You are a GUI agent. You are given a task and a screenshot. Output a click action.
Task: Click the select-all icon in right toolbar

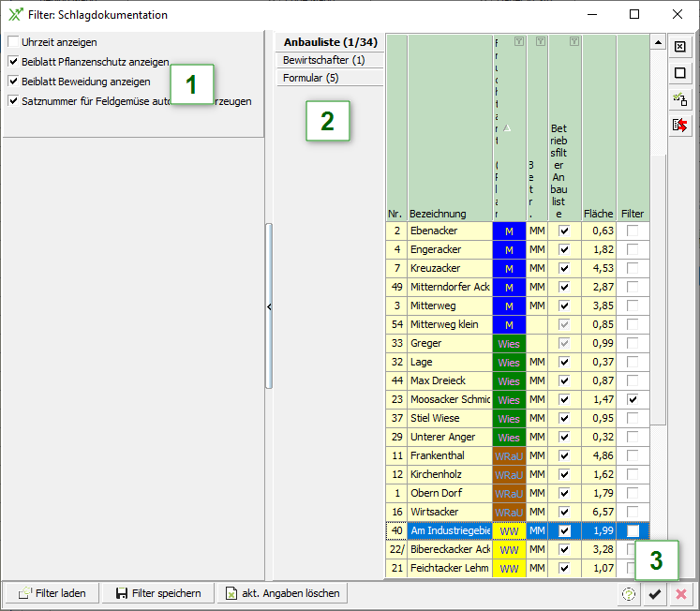[680, 47]
